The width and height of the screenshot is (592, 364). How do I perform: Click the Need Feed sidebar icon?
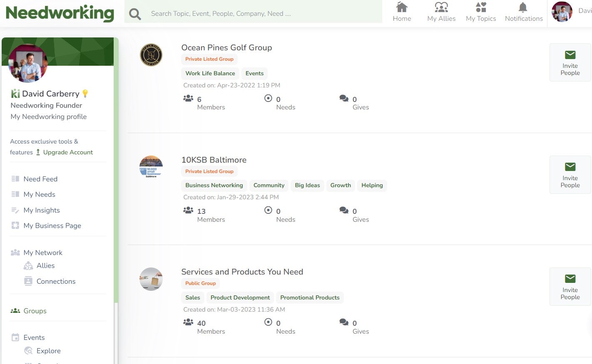tap(15, 179)
